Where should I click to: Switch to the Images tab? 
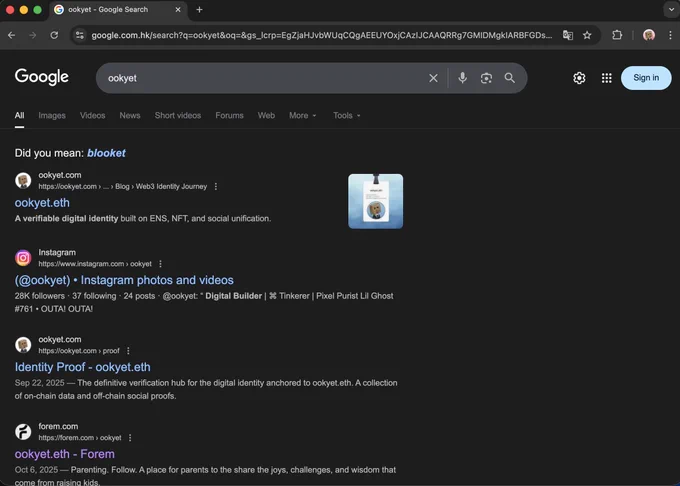point(52,116)
